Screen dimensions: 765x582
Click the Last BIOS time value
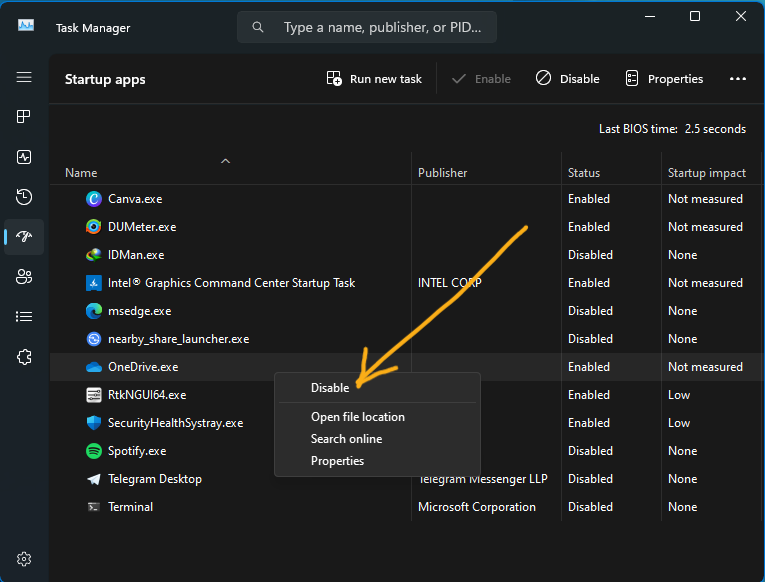tap(715, 129)
